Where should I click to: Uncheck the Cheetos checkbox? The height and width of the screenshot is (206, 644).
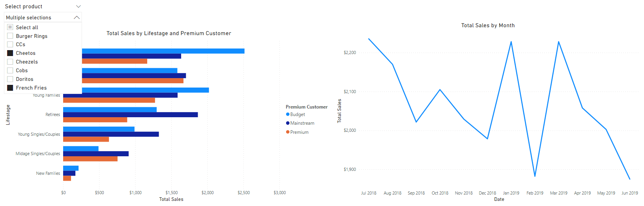(10, 53)
